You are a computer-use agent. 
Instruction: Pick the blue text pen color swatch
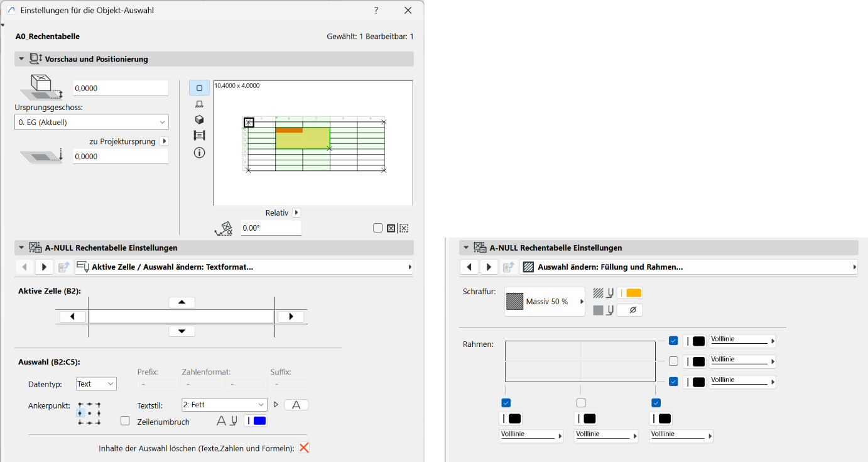coord(256,421)
